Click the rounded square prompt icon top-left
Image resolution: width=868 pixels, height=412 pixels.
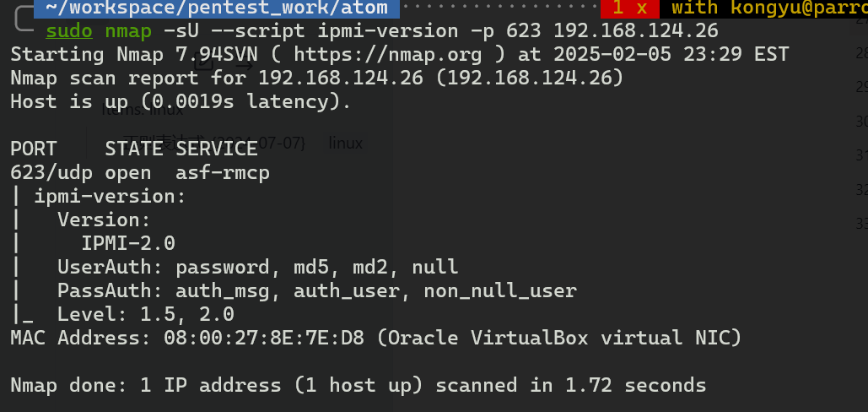[24, 19]
